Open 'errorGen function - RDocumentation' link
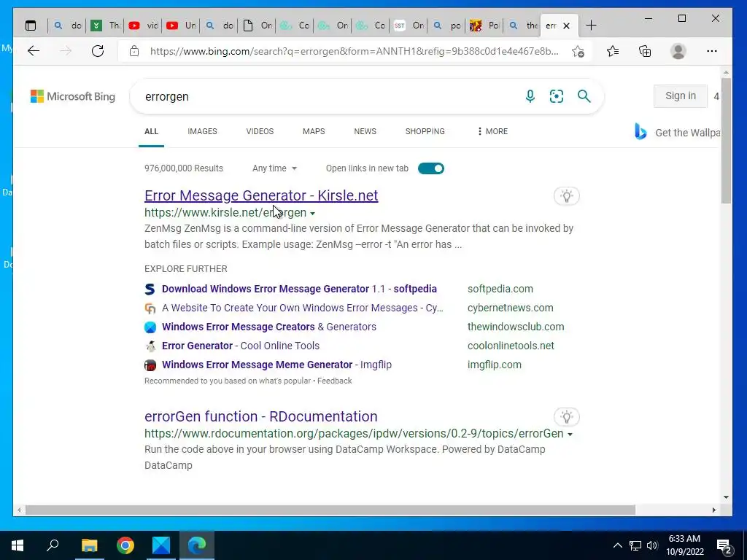The height and width of the screenshot is (560, 747). (x=260, y=416)
